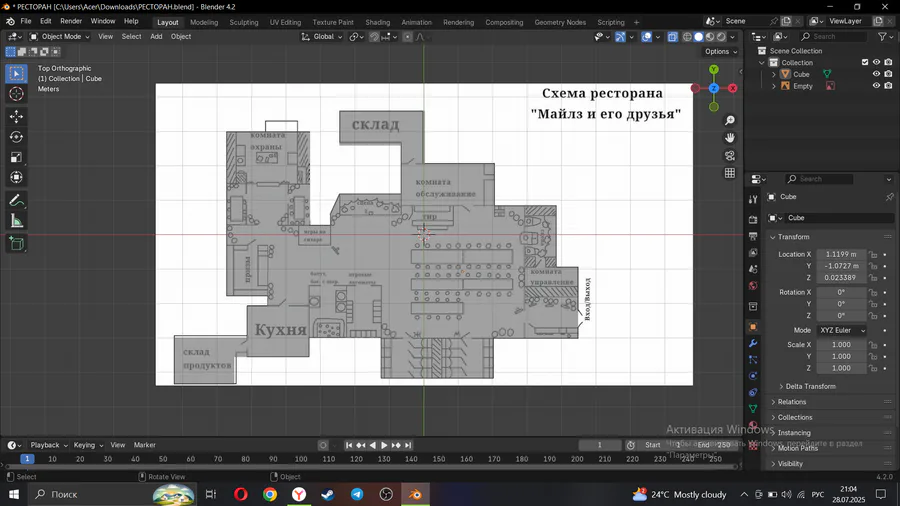Image resolution: width=900 pixels, height=506 pixels.
Task: Open the Modifiers wrench tab
Action: [753, 343]
